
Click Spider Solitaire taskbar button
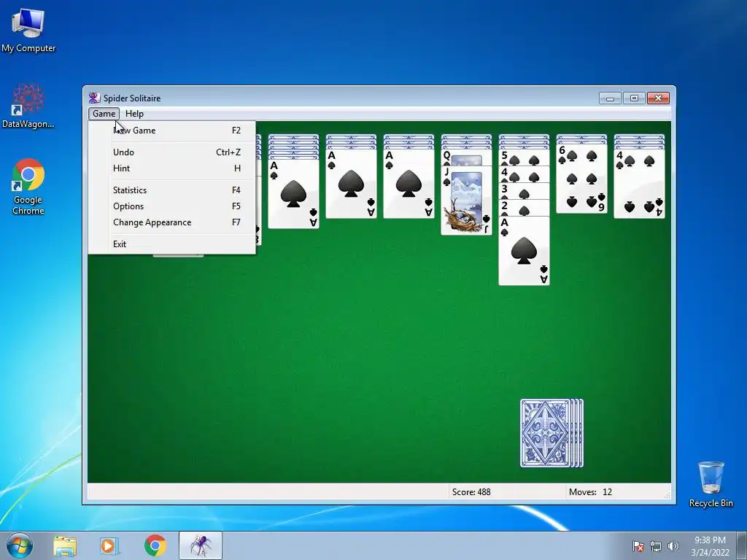click(x=201, y=545)
